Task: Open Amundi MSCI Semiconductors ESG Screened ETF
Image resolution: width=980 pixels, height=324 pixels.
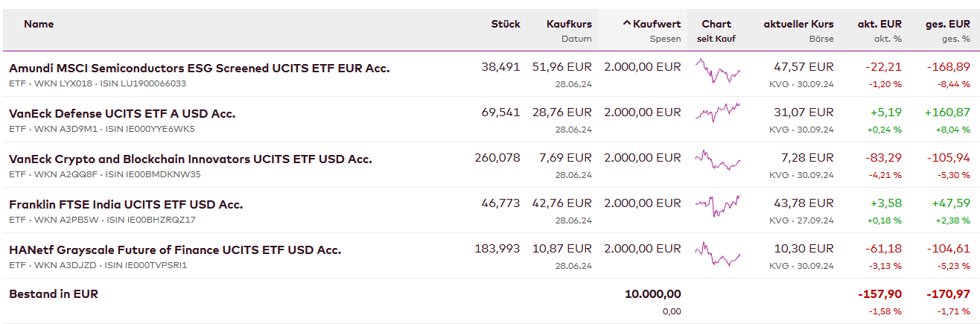Action: (x=199, y=69)
